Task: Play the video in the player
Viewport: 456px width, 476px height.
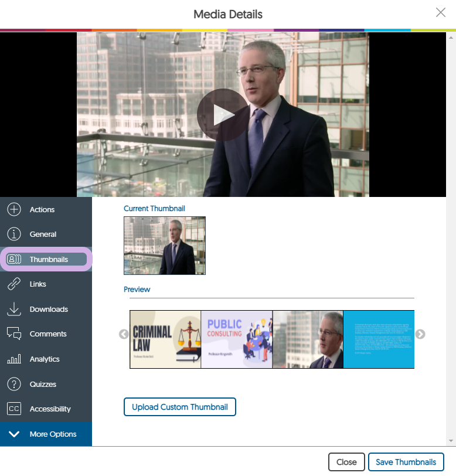Action: (222, 115)
